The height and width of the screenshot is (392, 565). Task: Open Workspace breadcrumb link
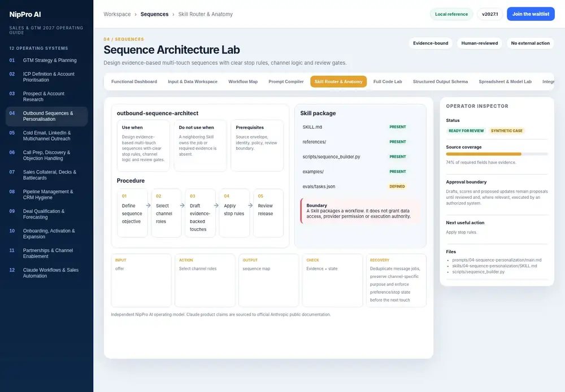pos(117,14)
